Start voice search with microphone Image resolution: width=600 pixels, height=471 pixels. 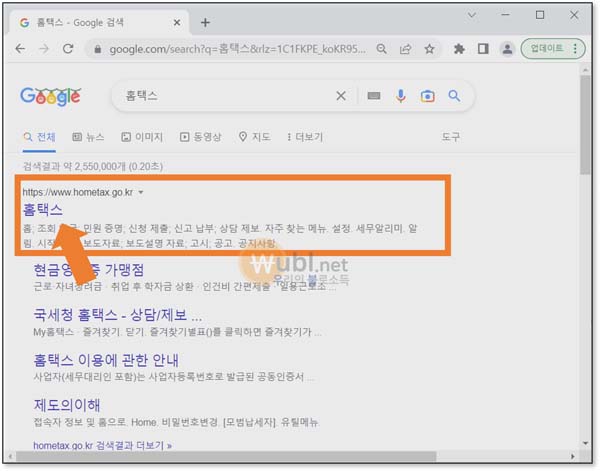[401, 96]
